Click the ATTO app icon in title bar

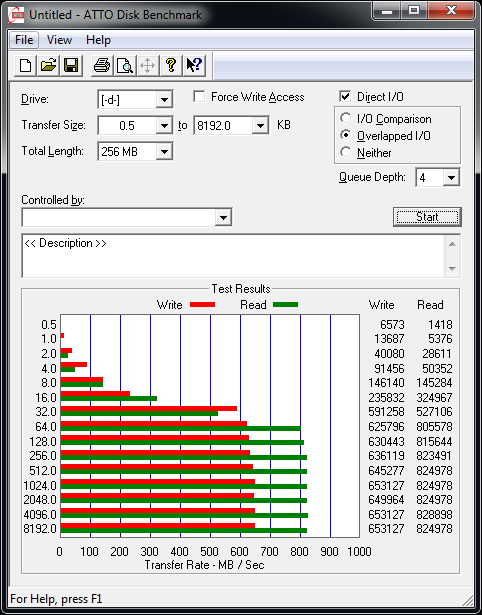[x=17, y=15]
